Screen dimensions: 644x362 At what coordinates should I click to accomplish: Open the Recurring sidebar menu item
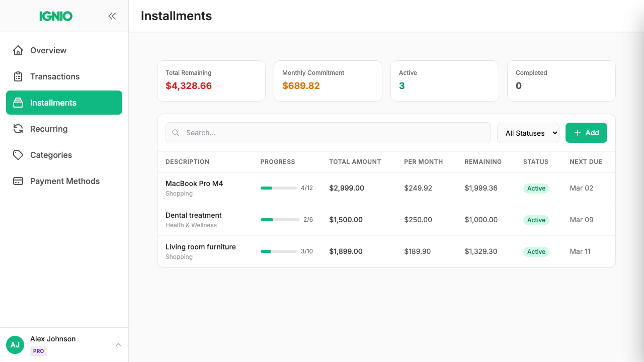[49, 129]
